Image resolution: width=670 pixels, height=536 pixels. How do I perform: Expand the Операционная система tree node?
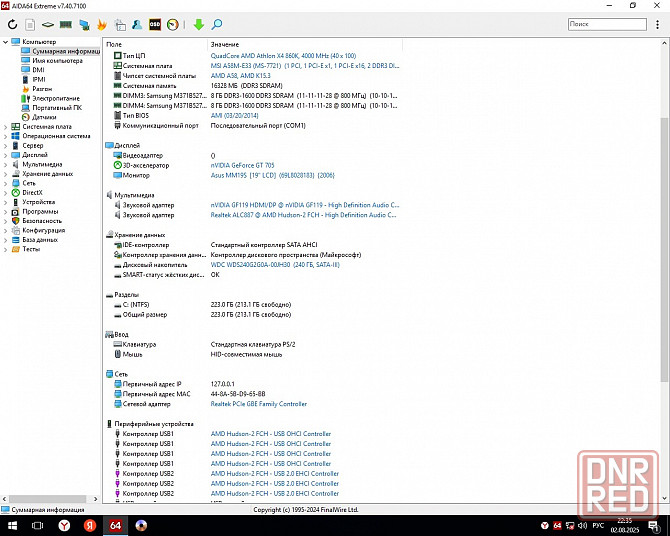(6, 136)
